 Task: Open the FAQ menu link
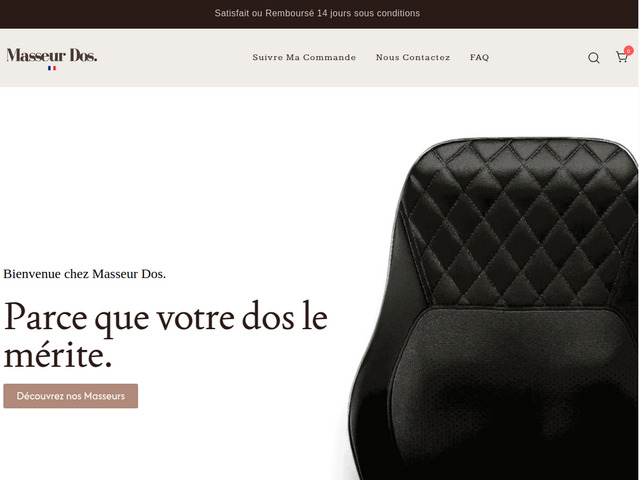click(x=479, y=58)
